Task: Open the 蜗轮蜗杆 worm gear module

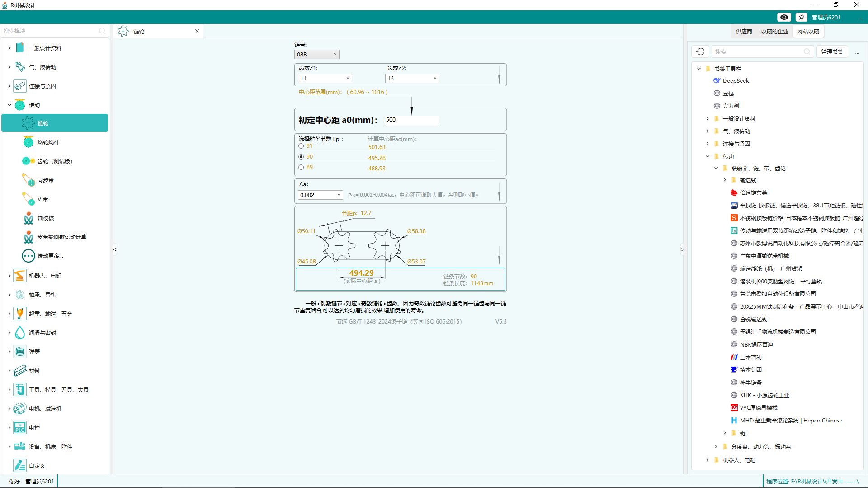Action: (x=48, y=142)
